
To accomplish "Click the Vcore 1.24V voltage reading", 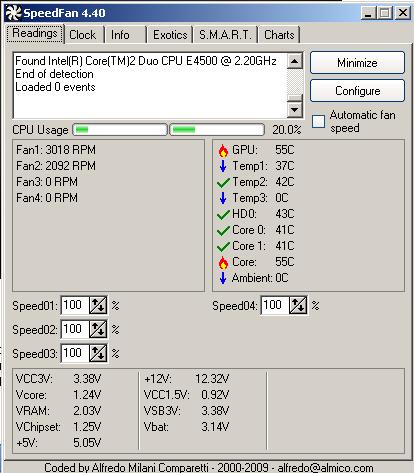I will [58, 395].
